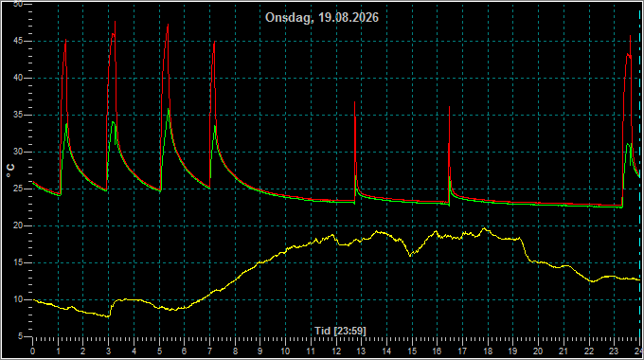
Task: Click the °C unit label on the axis
Action: click(x=10, y=171)
